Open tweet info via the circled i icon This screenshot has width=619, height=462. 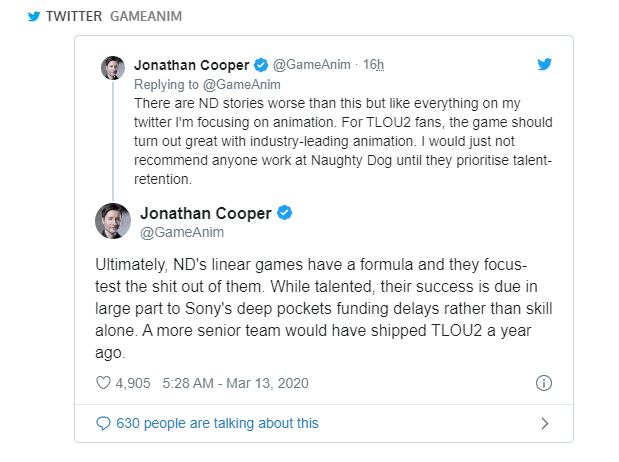544,383
